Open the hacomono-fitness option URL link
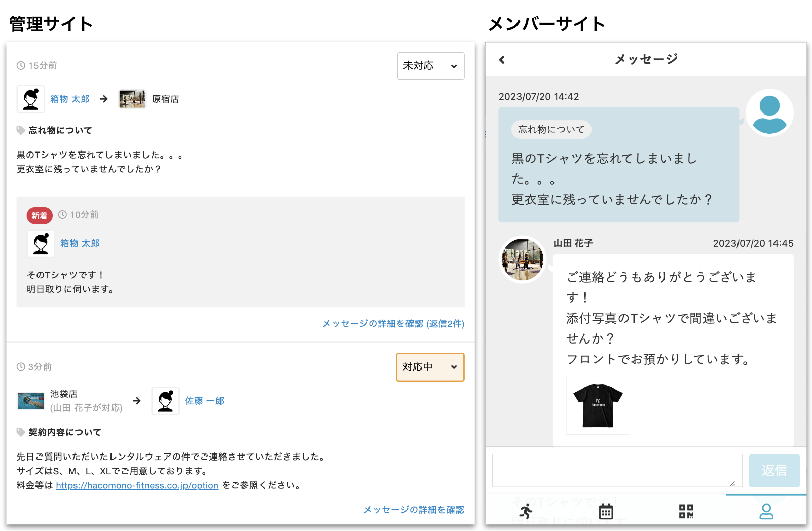Screen dimensions: 812x531 point(137,485)
